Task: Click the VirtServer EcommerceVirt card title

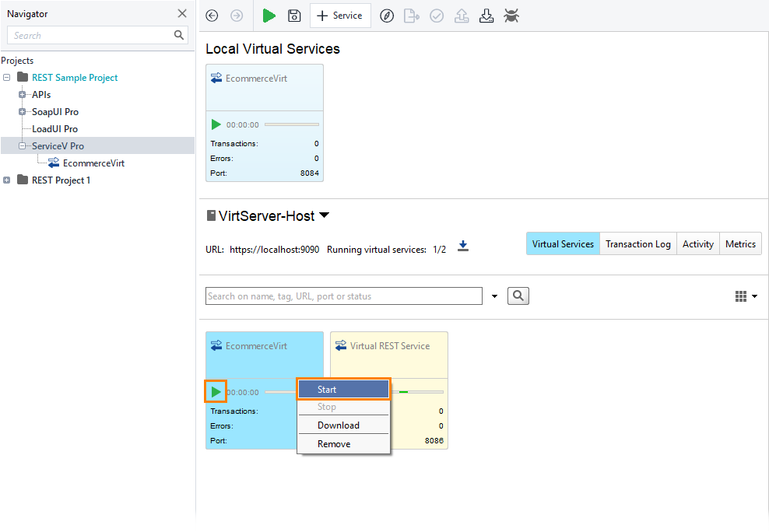Action: click(x=256, y=346)
